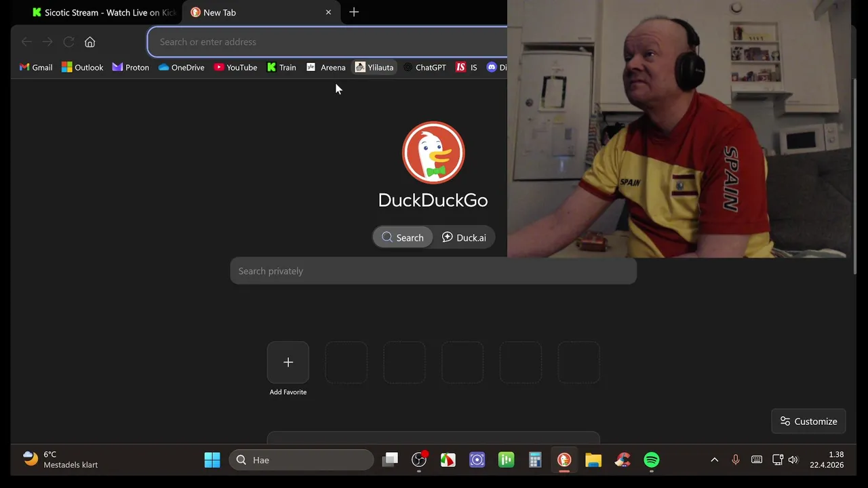
Task: Open the Proton bookmark
Action: click(x=131, y=67)
